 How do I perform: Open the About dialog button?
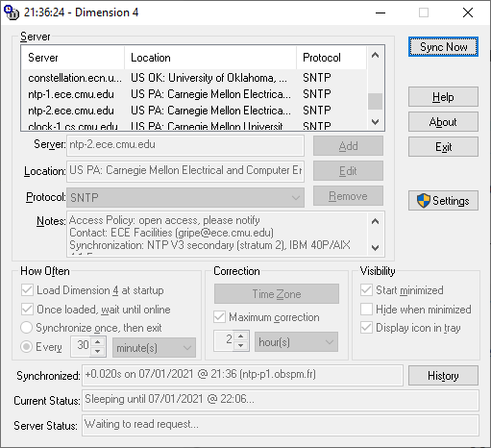[443, 122]
